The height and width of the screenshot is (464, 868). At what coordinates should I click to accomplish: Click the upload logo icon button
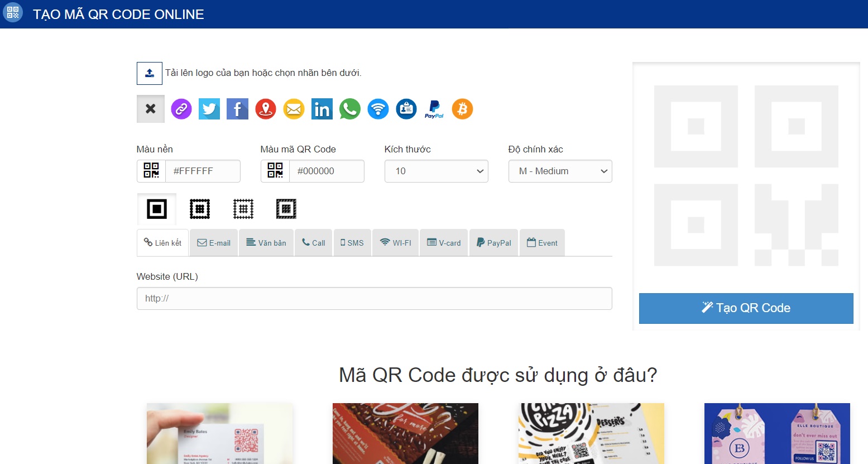point(150,73)
